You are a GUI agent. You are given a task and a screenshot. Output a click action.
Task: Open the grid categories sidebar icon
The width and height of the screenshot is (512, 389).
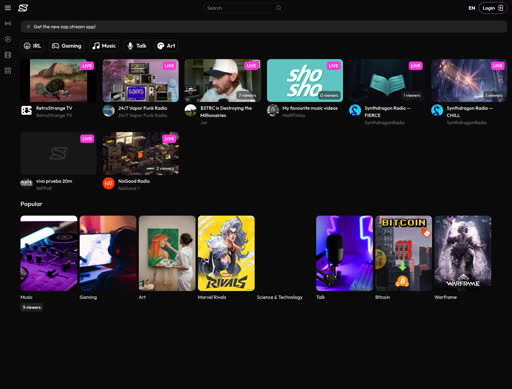click(8, 71)
